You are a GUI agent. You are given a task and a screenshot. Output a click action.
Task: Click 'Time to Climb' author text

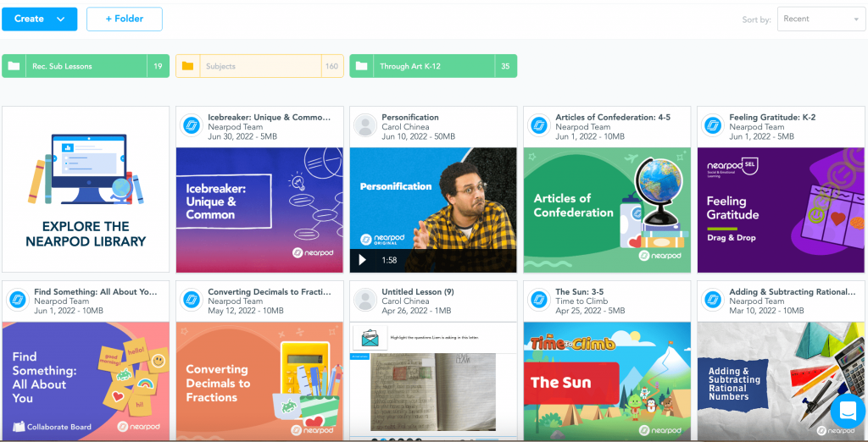point(581,301)
